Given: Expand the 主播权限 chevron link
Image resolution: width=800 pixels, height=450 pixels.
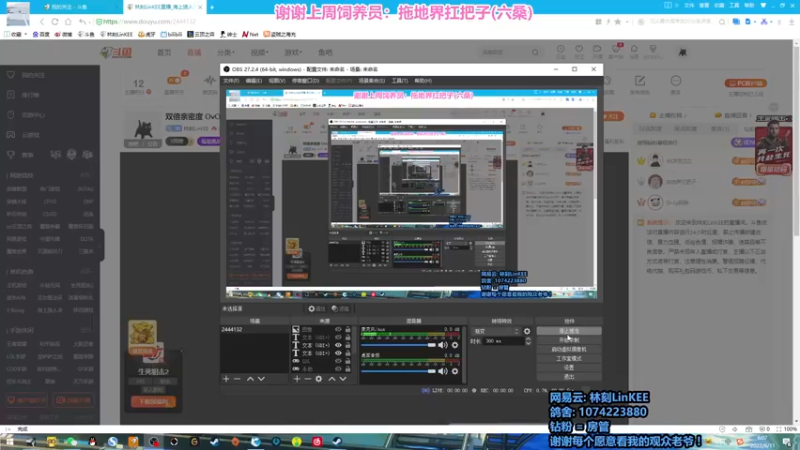Looking at the screenshot, I should 668,115.
